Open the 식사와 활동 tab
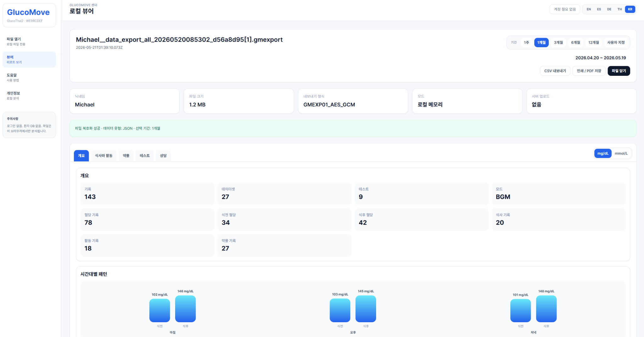 tap(104, 156)
